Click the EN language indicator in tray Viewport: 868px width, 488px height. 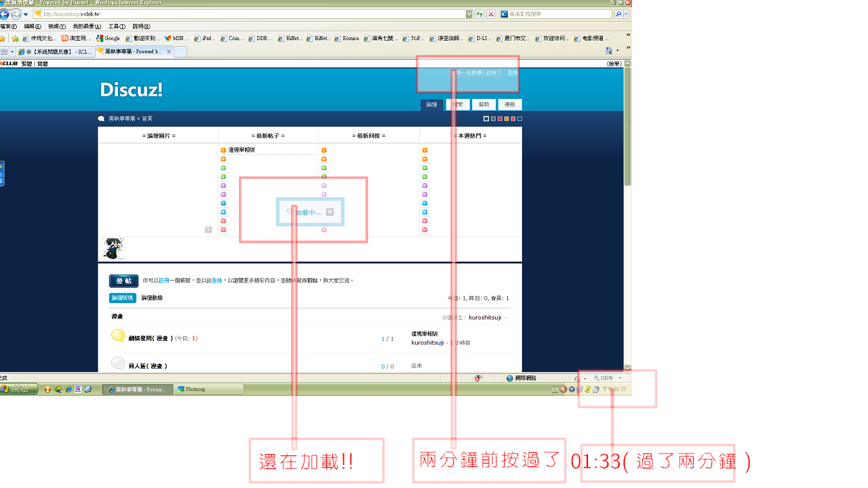[x=555, y=389]
